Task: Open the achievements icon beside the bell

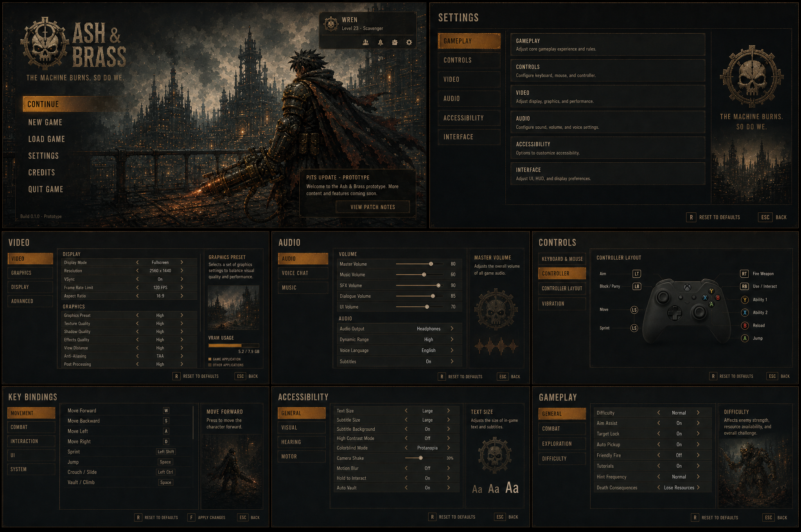Action: (395, 42)
